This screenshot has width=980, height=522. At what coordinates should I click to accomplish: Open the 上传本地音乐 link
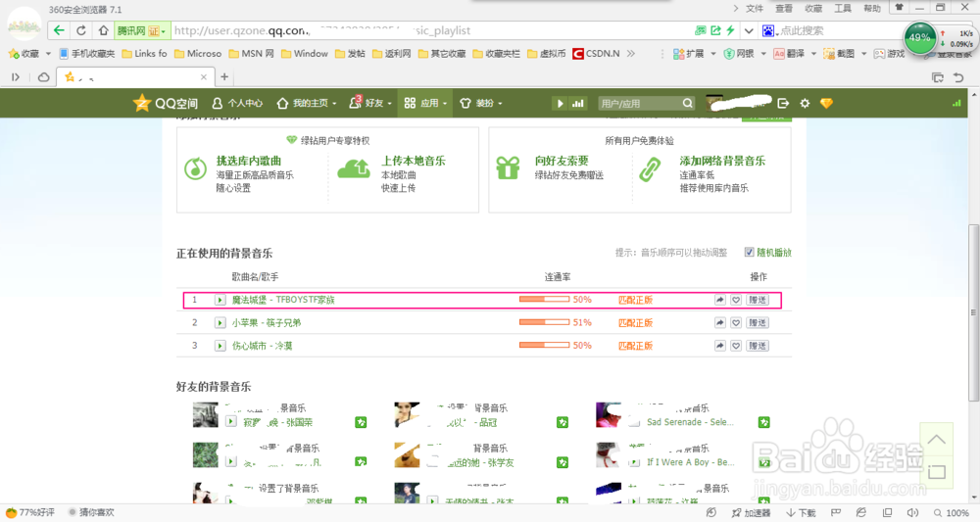pos(414,161)
